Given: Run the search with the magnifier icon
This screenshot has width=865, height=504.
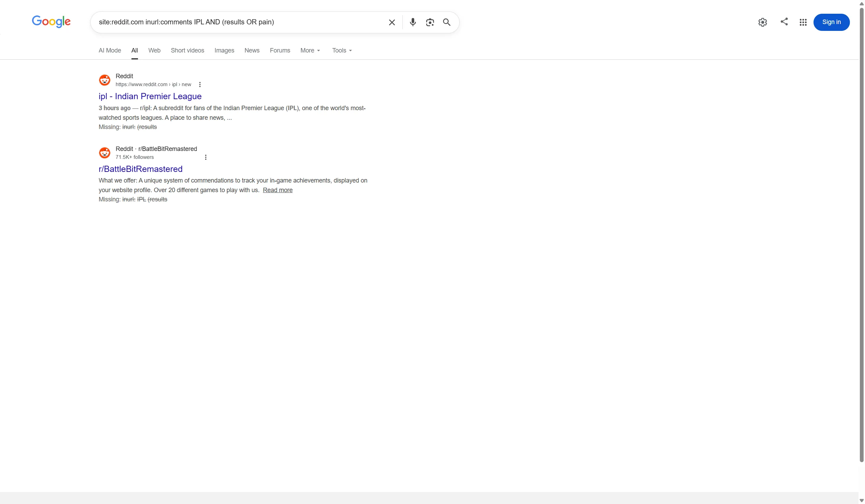Looking at the screenshot, I should coord(447,22).
